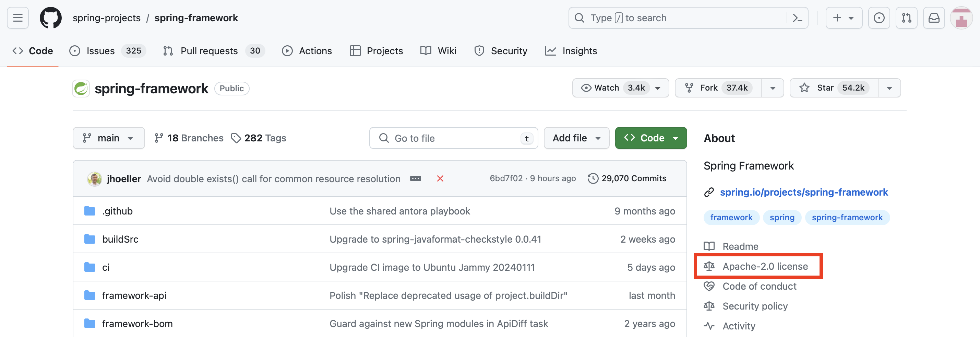Open the Pull requests tab

pos(214,51)
